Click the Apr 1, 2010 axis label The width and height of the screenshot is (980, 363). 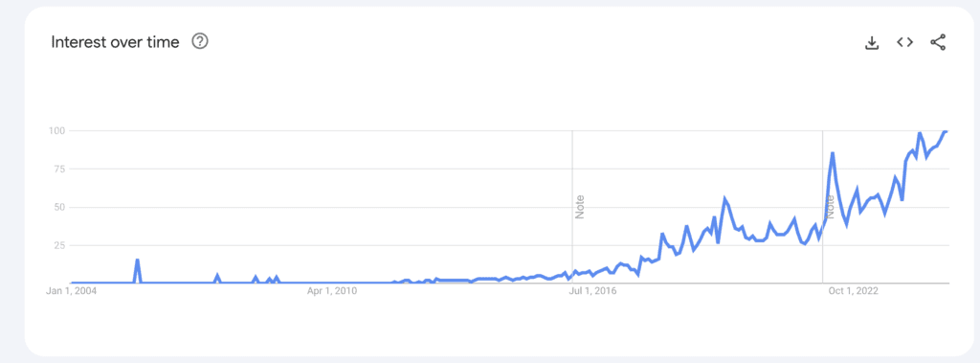(332, 291)
